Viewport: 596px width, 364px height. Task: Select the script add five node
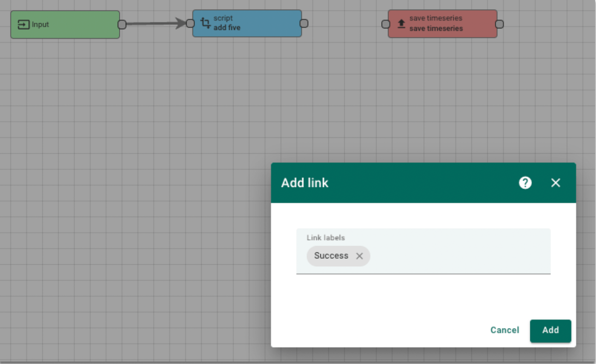(247, 23)
